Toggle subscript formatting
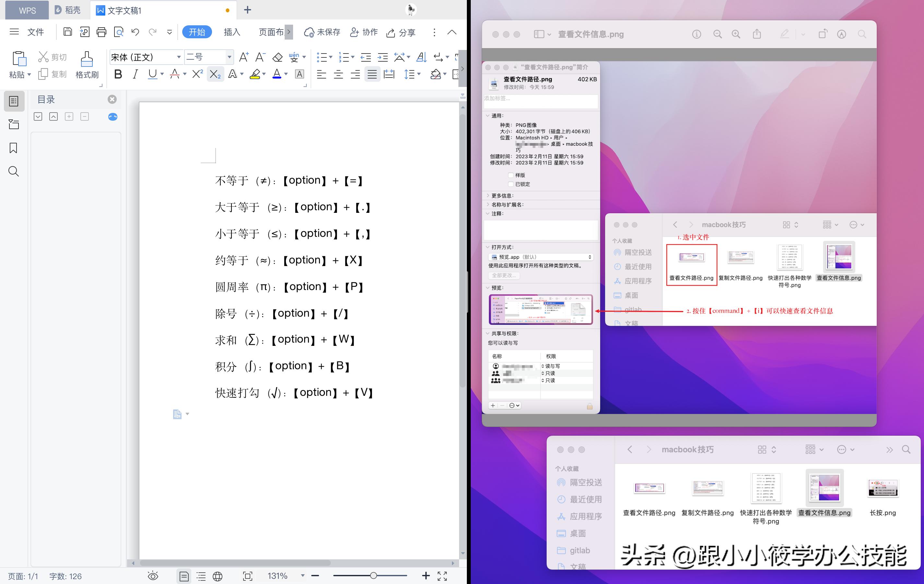The image size is (924, 584). click(x=215, y=74)
